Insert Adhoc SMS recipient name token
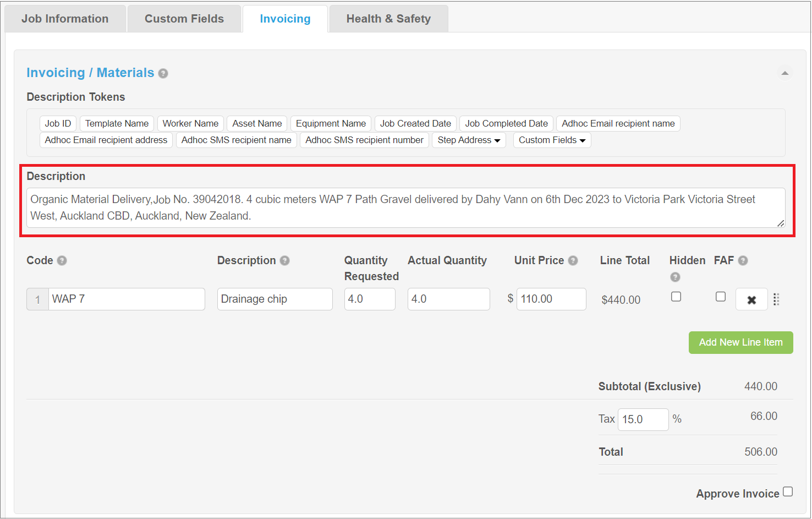Screen dimensions: 812x519 [x=236, y=140]
